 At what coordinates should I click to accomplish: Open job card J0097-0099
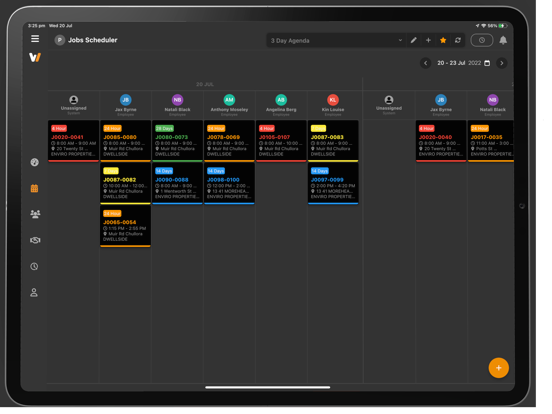pyautogui.click(x=333, y=183)
